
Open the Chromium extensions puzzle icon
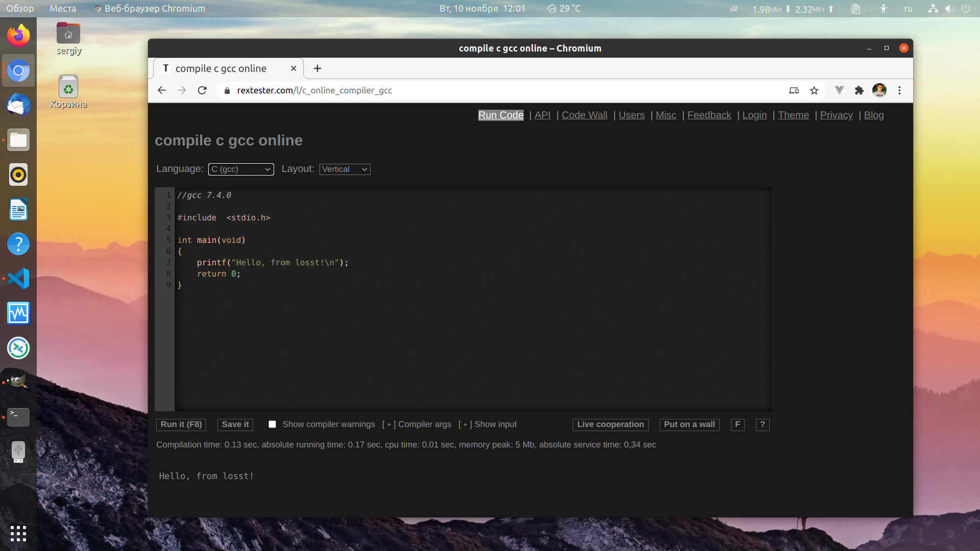tap(860, 90)
